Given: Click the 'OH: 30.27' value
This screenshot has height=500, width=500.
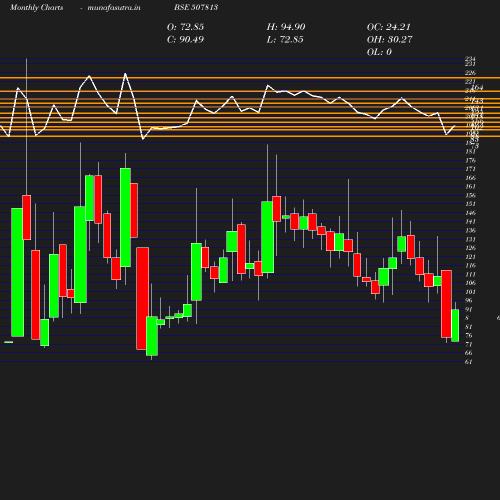Looking at the screenshot, I should click(x=390, y=39).
